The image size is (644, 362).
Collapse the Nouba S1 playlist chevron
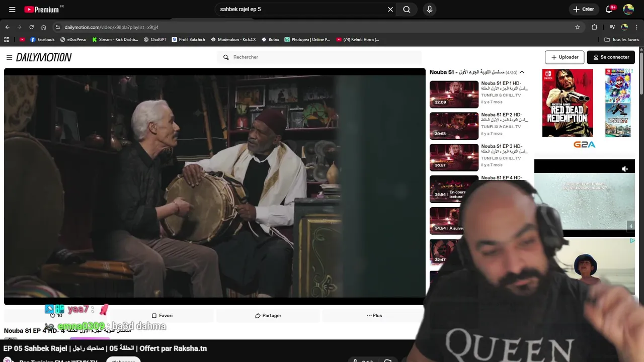point(522,72)
